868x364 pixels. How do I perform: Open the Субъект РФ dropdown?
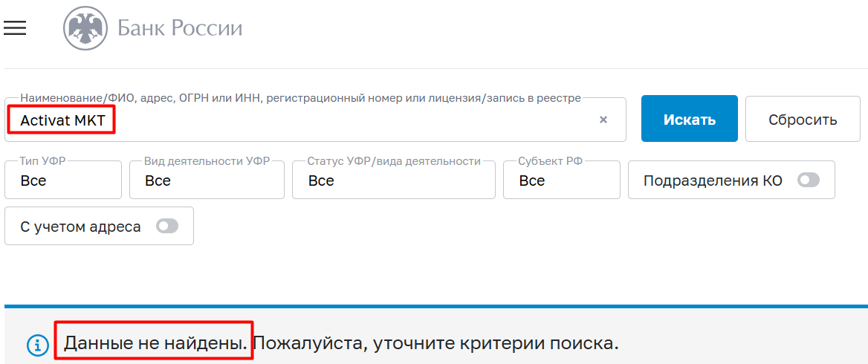(561, 180)
